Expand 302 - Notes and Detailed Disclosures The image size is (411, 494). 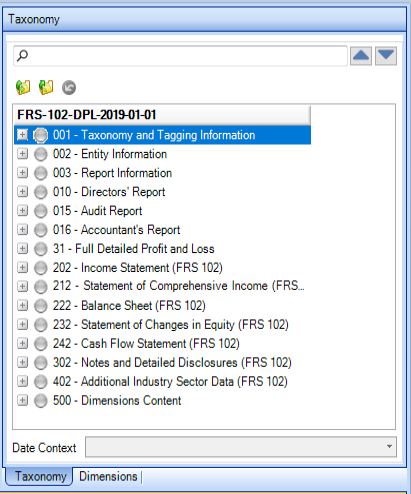22,362
